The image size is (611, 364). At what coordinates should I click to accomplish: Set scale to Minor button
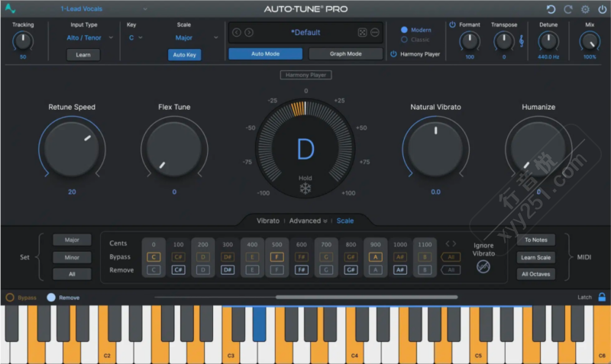tap(72, 257)
